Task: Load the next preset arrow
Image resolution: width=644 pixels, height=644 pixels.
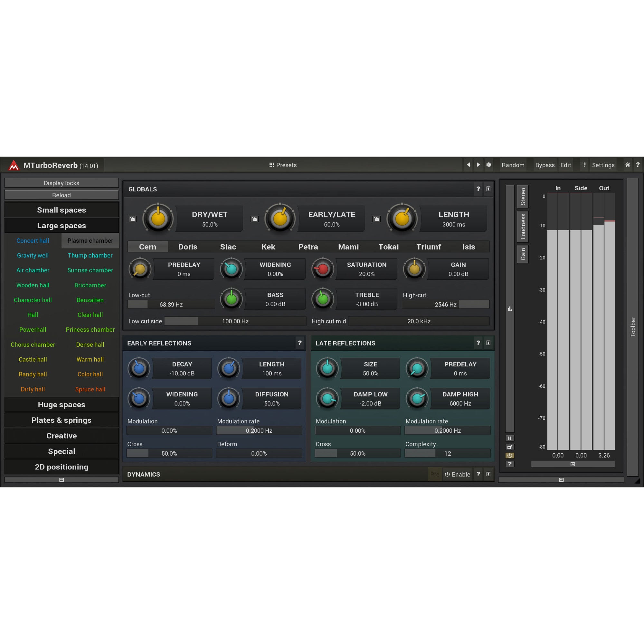Action: pos(478,165)
